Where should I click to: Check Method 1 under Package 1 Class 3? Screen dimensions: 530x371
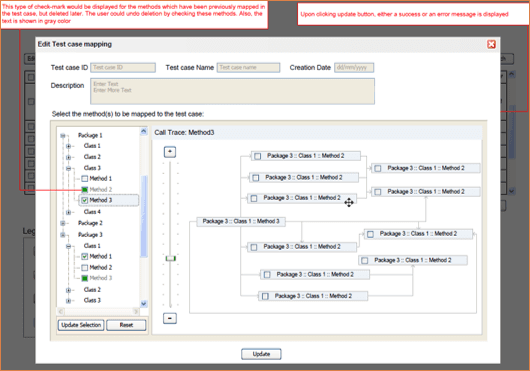pyautogui.click(x=85, y=178)
